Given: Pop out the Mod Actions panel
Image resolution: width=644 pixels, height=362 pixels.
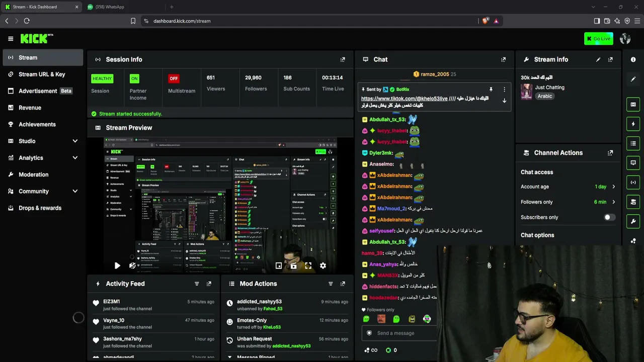Looking at the screenshot, I should click(x=343, y=284).
